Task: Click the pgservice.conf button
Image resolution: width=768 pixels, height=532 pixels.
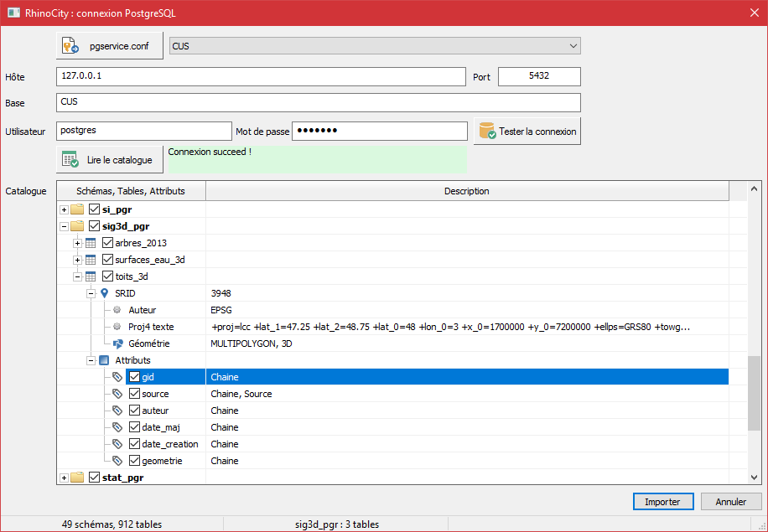Action: pos(110,46)
